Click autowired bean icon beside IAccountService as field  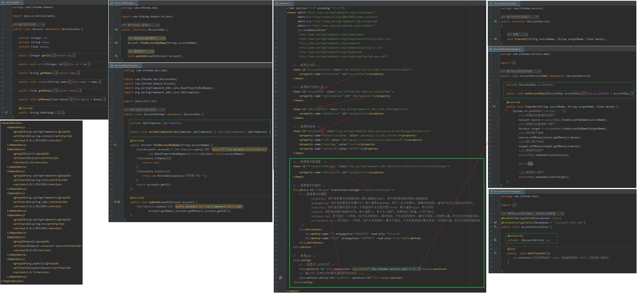[x=495, y=240]
